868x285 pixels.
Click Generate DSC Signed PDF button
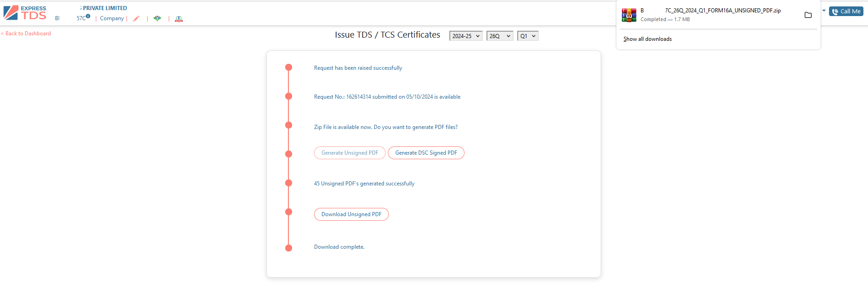coord(426,153)
